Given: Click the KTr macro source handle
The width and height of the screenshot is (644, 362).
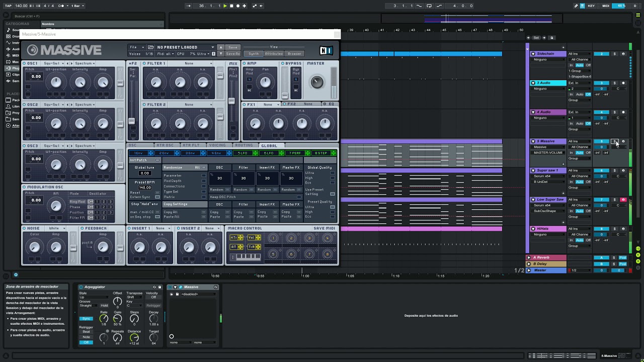Looking at the screenshot, I should [x=236, y=238].
